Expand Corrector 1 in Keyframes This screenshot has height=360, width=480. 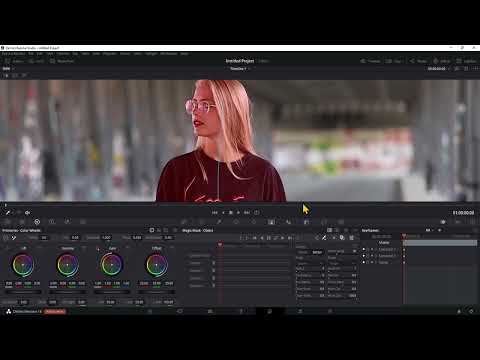pos(376,249)
